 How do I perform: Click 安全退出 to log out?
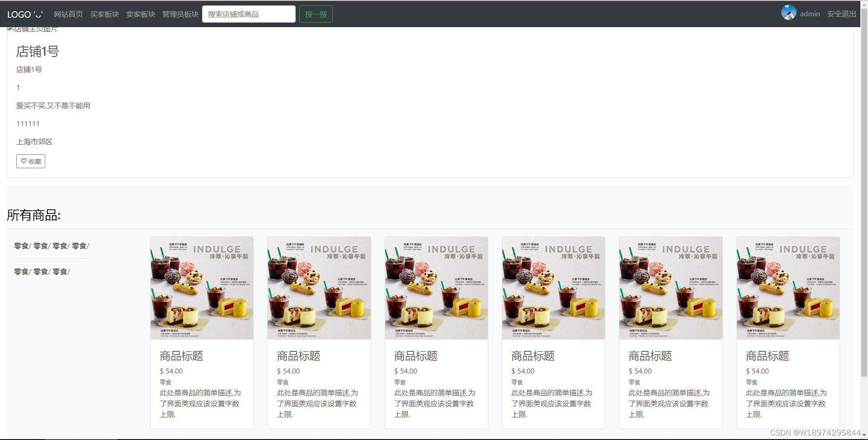point(841,14)
